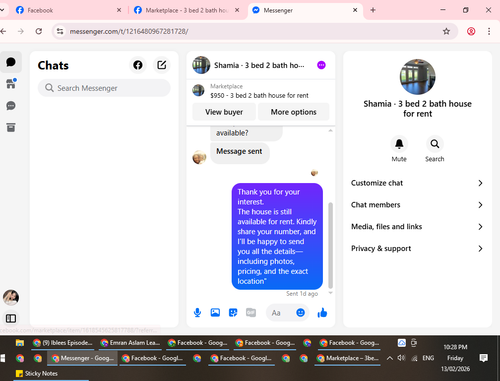The image size is (500, 381).
Task: Record a voice clip with microphone icon
Action: (x=197, y=313)
